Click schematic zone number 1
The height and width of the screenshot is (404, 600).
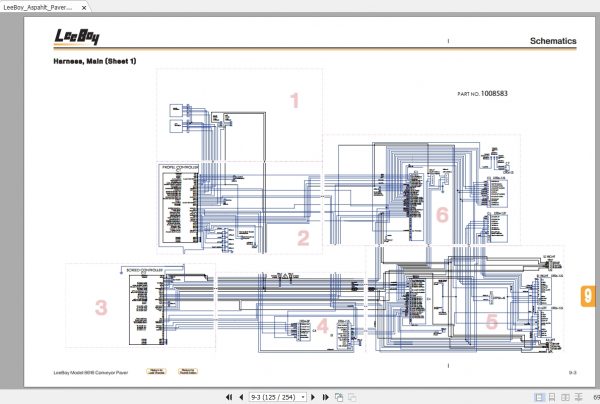[294, 101]
